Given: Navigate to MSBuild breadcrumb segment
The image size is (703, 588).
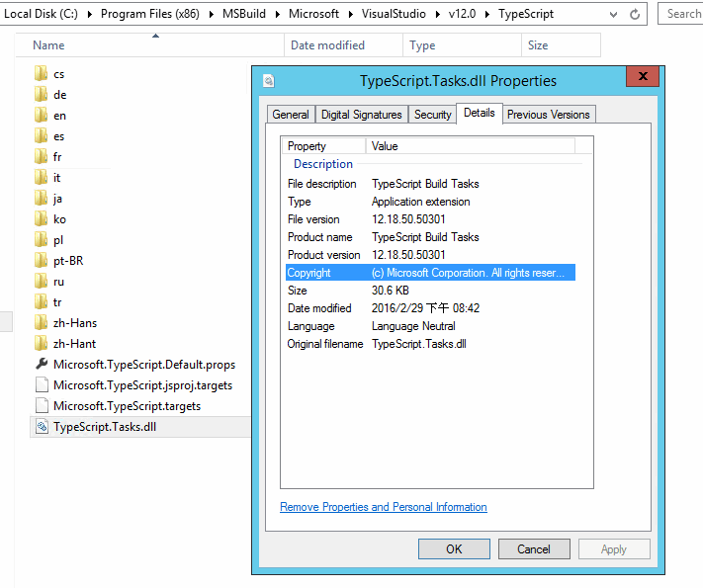Looking at the screenshot, I should coord(244,14).
